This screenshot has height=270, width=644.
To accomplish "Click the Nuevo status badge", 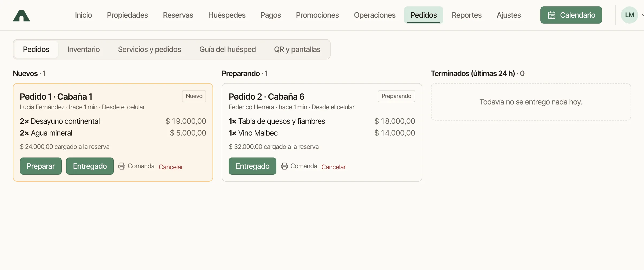I will (194, 96).
